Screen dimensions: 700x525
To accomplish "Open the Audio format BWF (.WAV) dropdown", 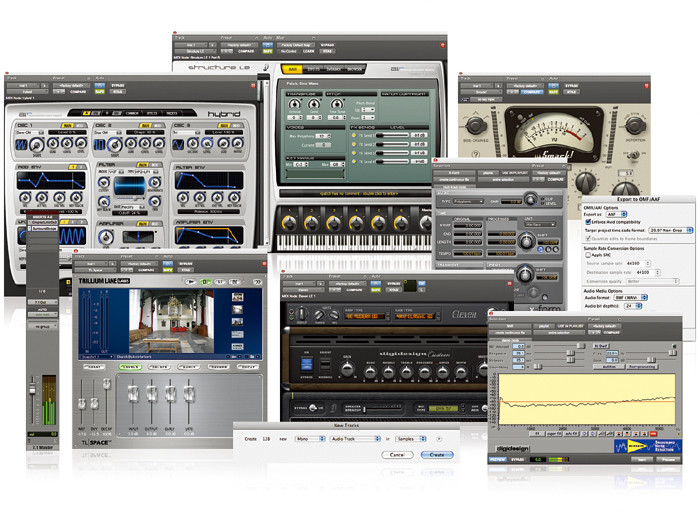I will click(x=631, y=297).
